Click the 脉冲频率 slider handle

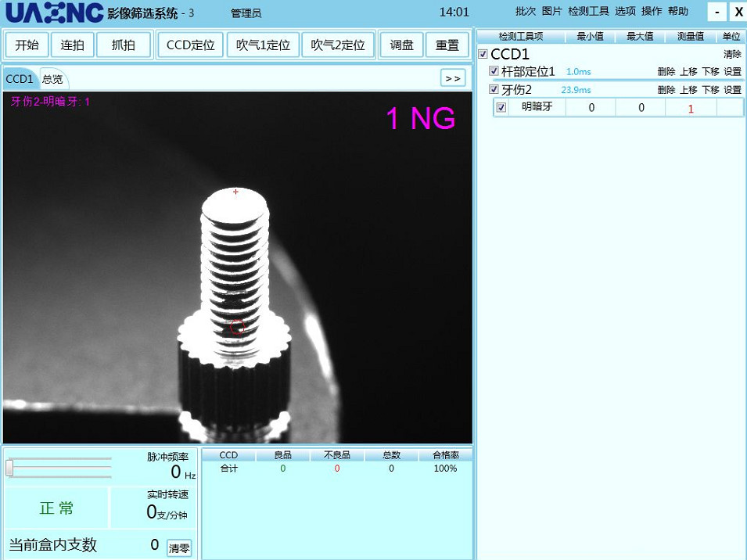pyautogui.click(x=9, y=468)
